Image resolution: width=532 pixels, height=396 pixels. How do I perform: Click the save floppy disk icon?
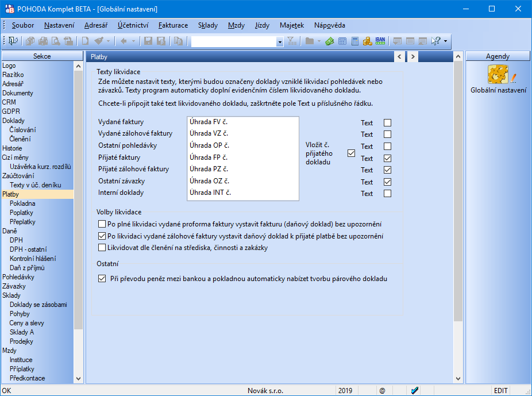(148, 41)
